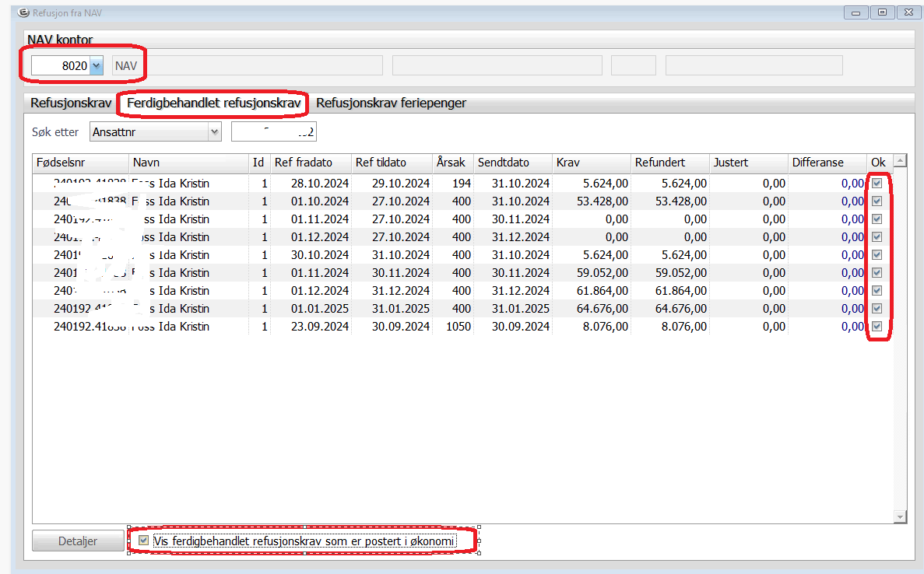Sort by the Fødselsnr column header
The image size is (924, 574).
[x=81, y=163]
